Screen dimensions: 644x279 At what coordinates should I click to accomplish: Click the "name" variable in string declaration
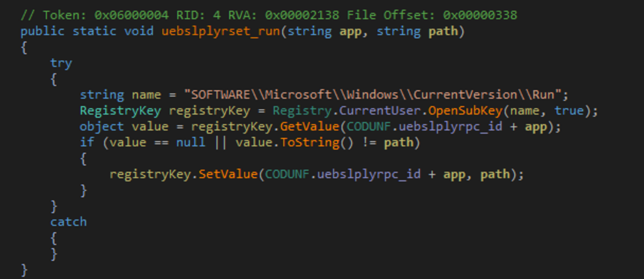coord(146,95)
